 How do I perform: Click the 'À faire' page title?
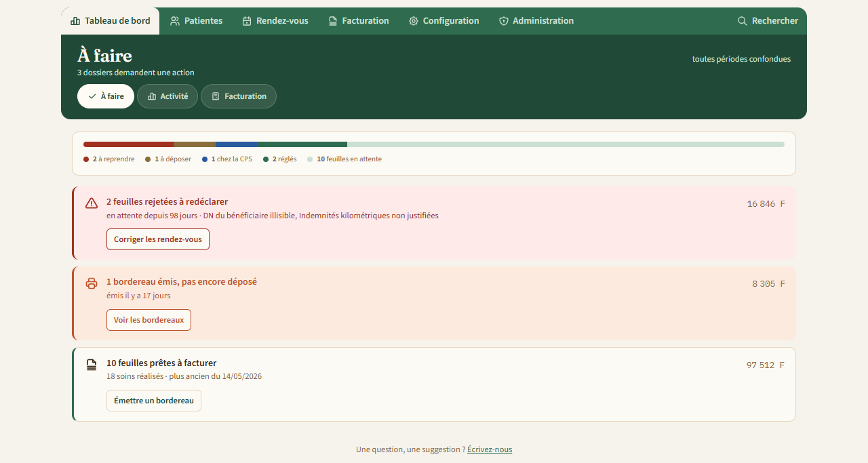(x=104, y=56)
